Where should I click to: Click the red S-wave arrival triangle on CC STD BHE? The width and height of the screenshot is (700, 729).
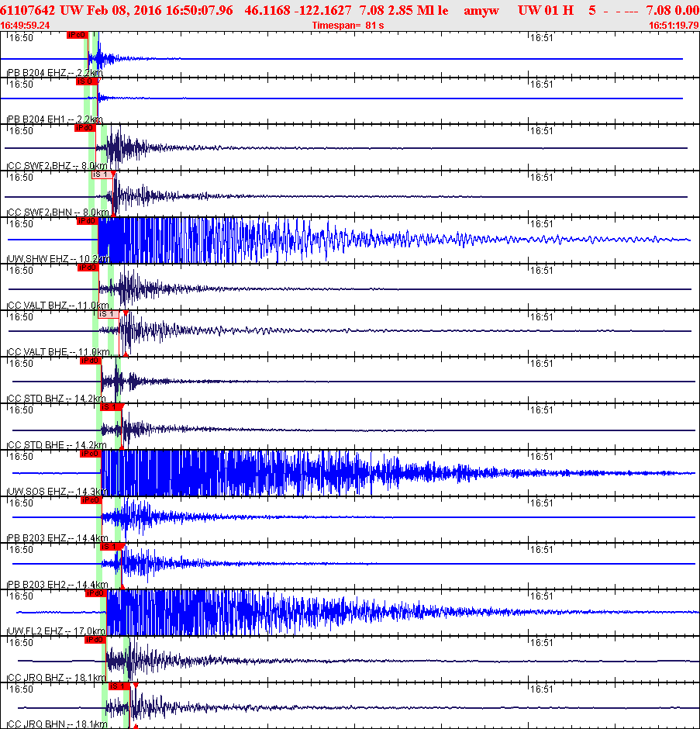(x=122, y=446)
